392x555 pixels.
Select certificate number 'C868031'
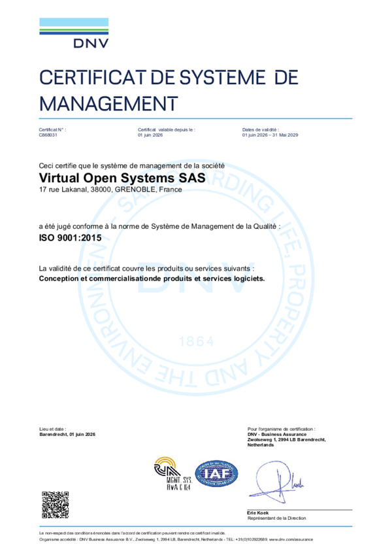pyautogui.click(x=48, y=135)
